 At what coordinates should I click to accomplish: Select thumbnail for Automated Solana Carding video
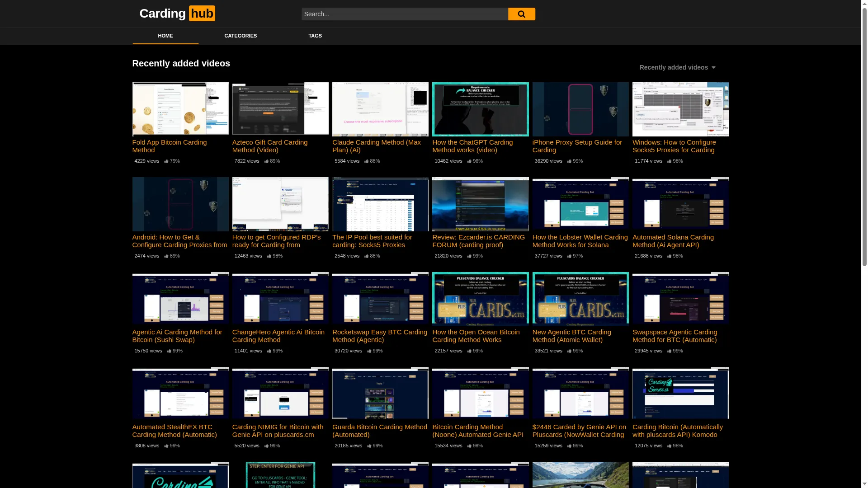tap(680, 204)
